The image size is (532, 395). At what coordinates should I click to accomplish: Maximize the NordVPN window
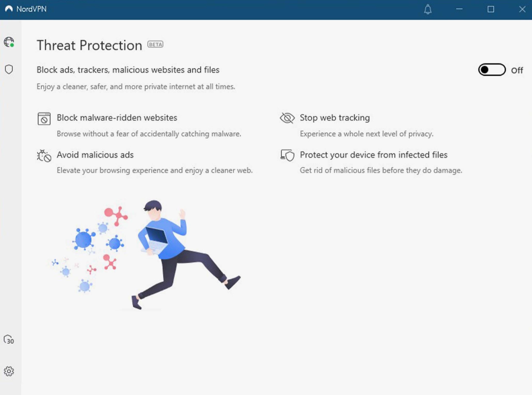491,9
